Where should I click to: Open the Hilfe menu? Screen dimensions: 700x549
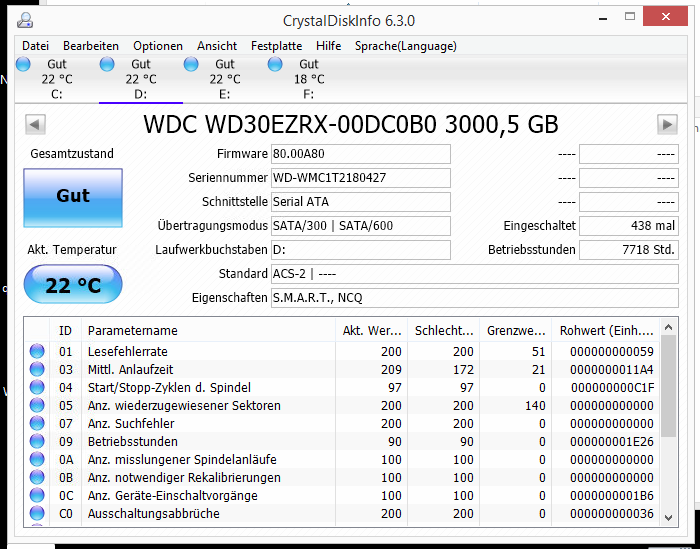coord(328,46)
